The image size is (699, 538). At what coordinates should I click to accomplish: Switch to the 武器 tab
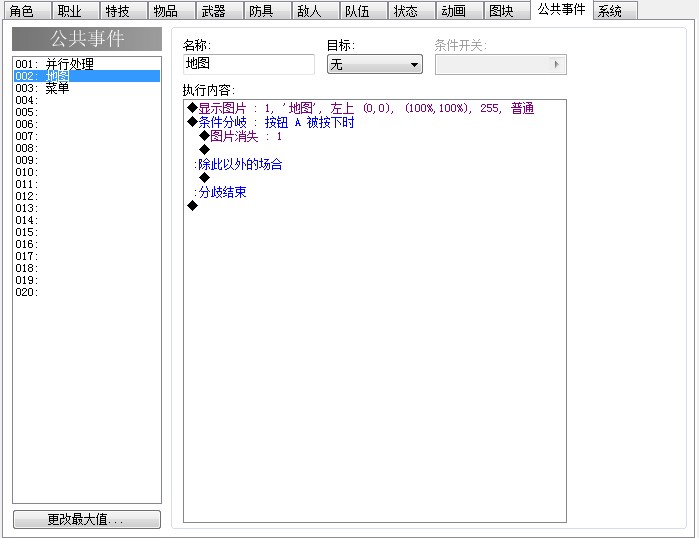click(219, 11)
